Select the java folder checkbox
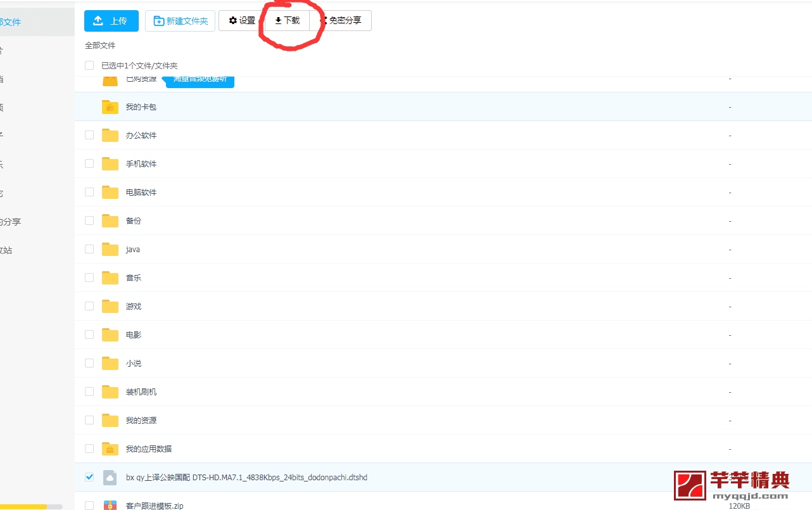Image resolution: width=812 pixels, height=510 pixels. click(89, 249)
